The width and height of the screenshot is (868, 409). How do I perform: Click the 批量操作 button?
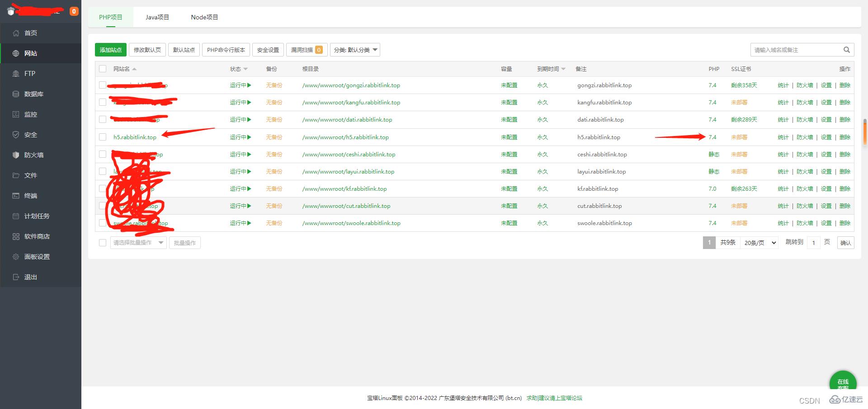click(x=185, y=243)
